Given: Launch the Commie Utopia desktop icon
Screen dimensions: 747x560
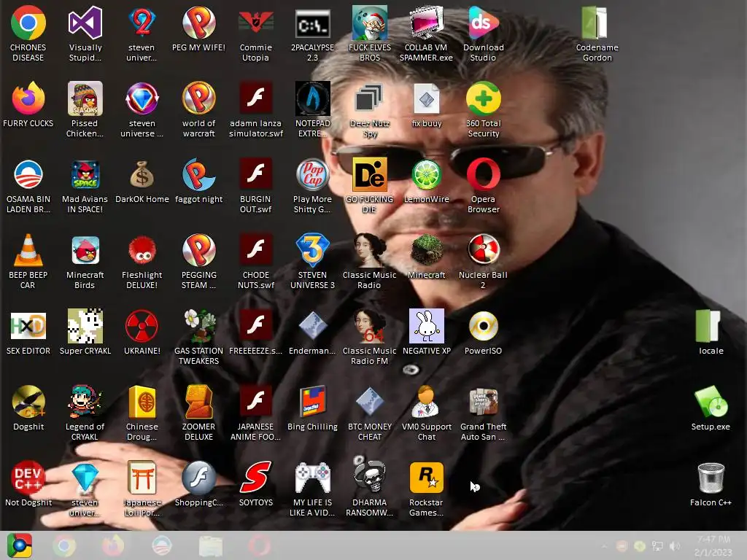Looking at the screenshot, I should [255, 23].
